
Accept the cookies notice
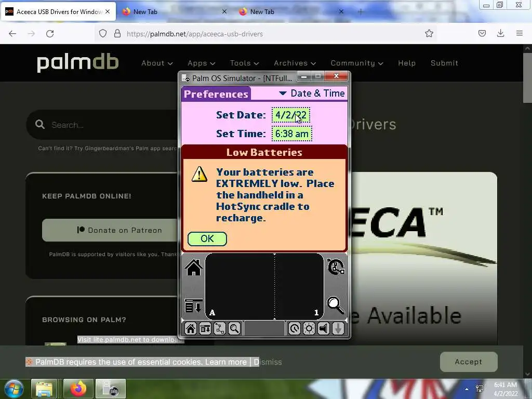[469, 362]
